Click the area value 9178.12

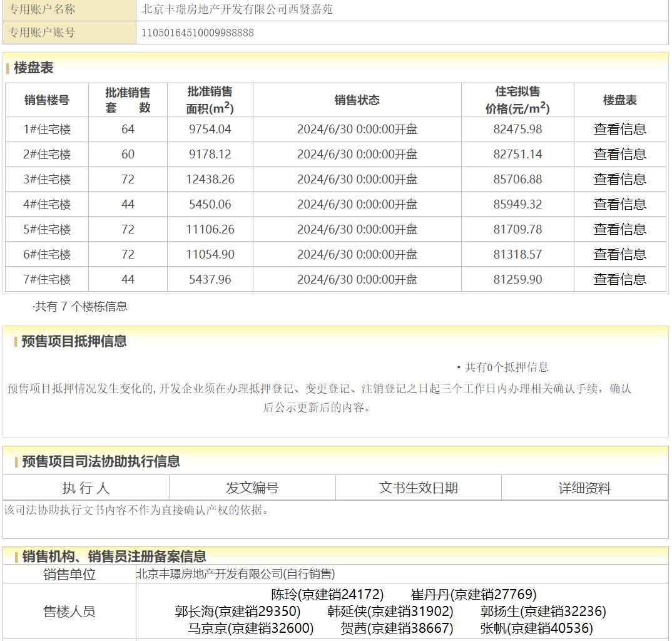pyautogui.click(x=210, y=154)
